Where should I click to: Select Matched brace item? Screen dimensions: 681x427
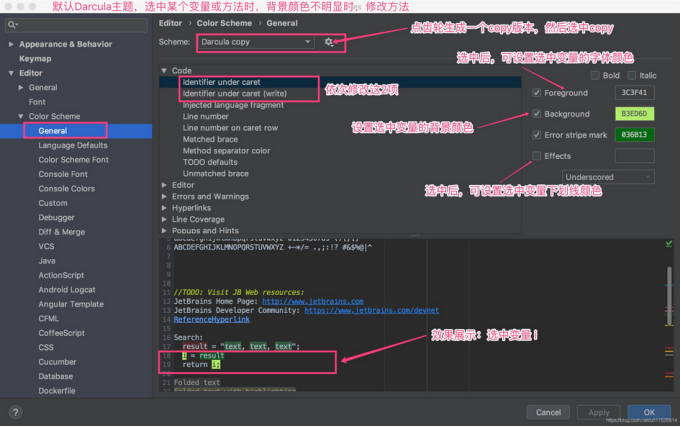(210, 139)
